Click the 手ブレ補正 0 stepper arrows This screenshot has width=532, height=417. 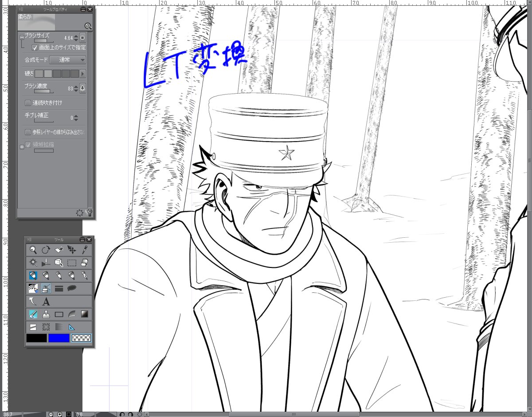coord(76,118)
